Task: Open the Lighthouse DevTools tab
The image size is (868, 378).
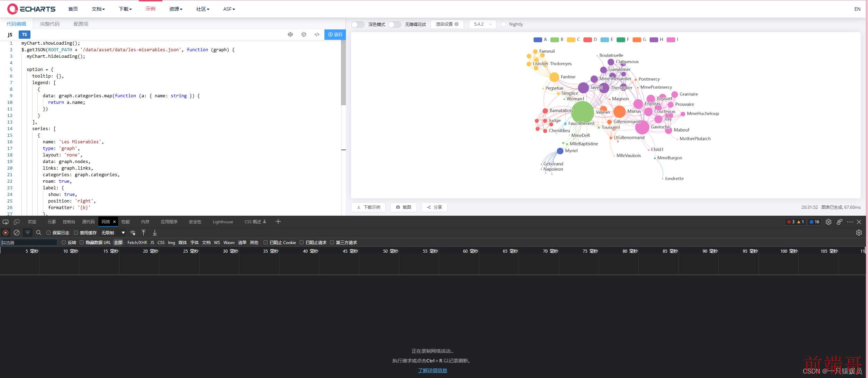Action: tap(223, 222)
